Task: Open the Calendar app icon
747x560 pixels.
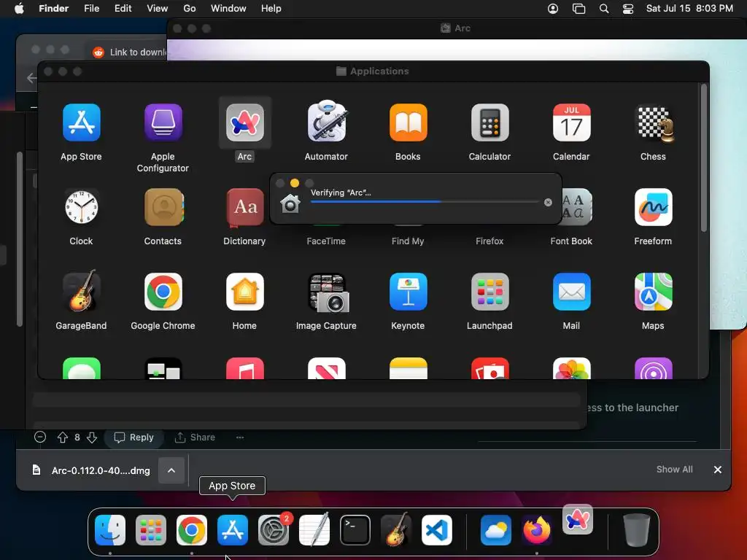Action: [x=572, y=122]
